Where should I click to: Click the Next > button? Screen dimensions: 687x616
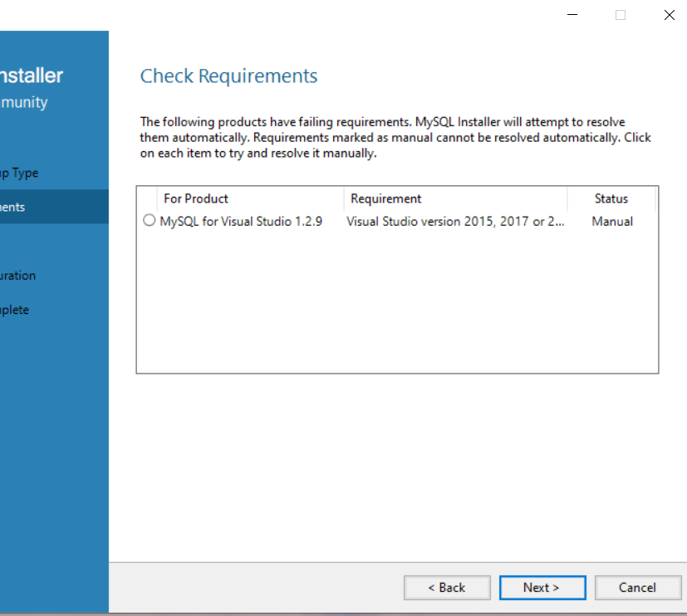[542, 588]
